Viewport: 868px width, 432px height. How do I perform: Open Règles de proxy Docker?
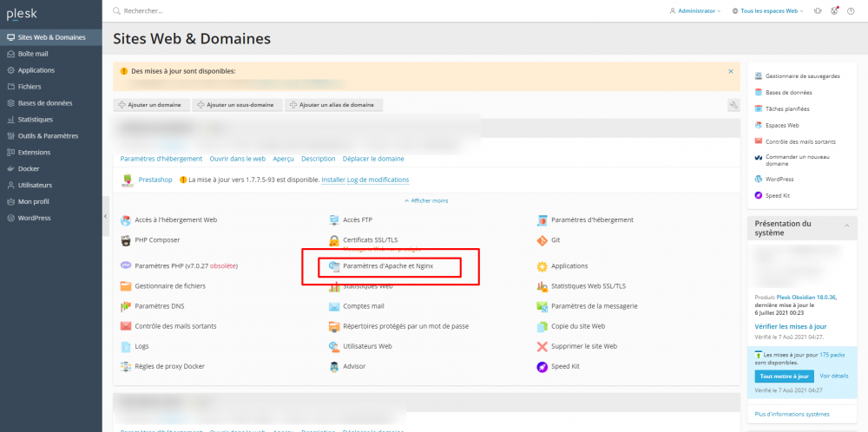169,366
